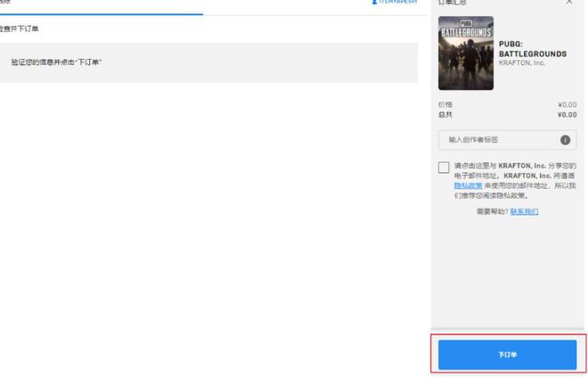Click the PUBG BATTLEGROUNDS cover thumbnail
Image resolution: width=588 pixels, height=377 pixels.
[x=466, y=53]
